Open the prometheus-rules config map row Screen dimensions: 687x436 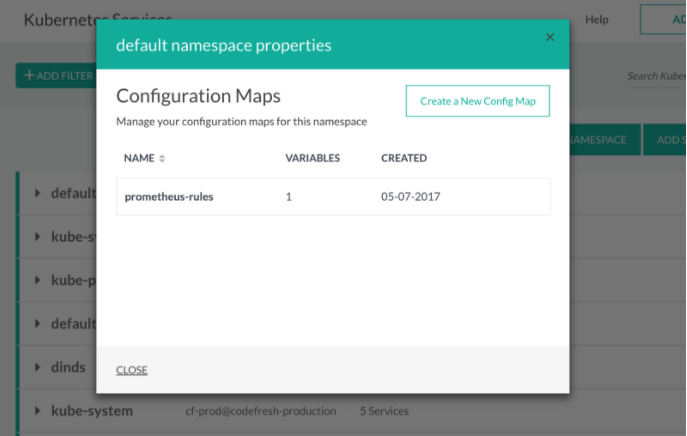pyautogui.click(x=333, y=197)
